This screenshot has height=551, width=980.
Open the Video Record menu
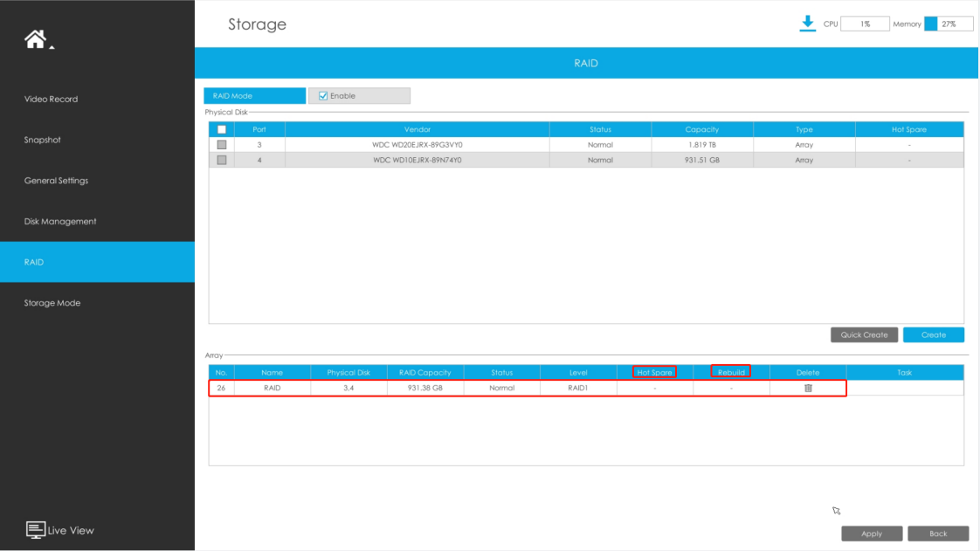coord(52,99)
